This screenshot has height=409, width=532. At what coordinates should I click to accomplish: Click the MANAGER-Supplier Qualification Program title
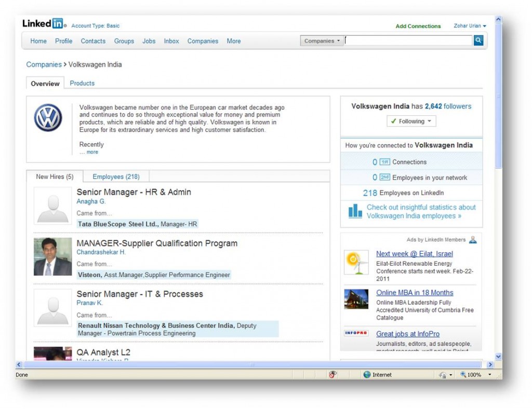(157, 243)
